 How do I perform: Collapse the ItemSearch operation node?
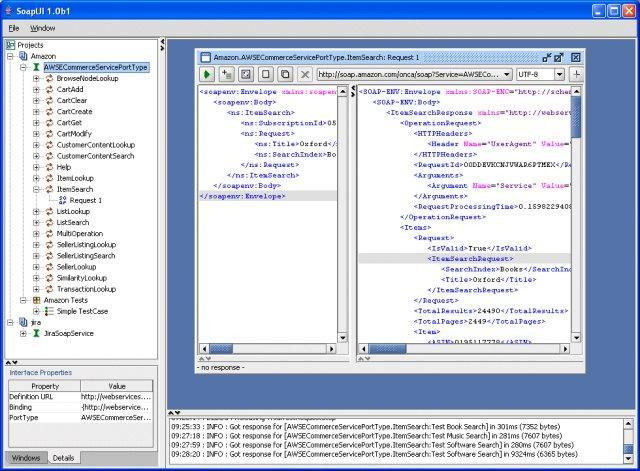pyautogui.click(x=36, y=189)
